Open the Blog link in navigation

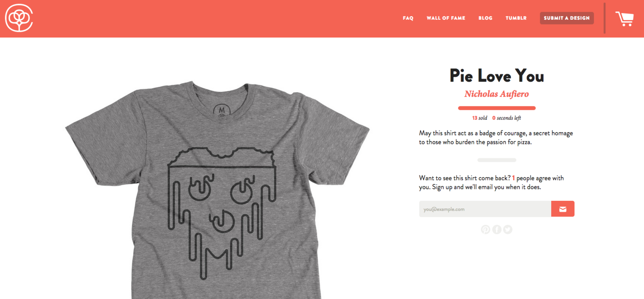coord(485,18)
